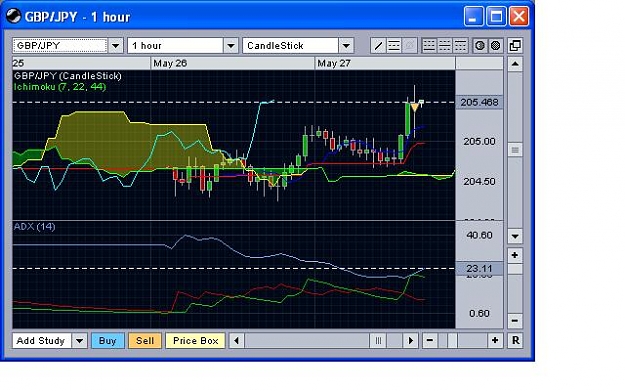The image size is (625, 391).
Task: Close the GBP/JPY chart window
Action: pyautogui.click(x=519, y=17)
